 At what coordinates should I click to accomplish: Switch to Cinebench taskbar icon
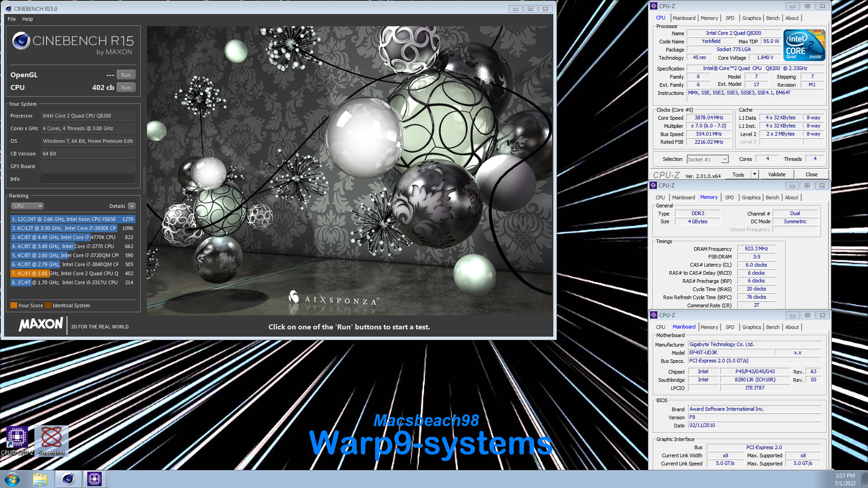[x=68, y=479]
